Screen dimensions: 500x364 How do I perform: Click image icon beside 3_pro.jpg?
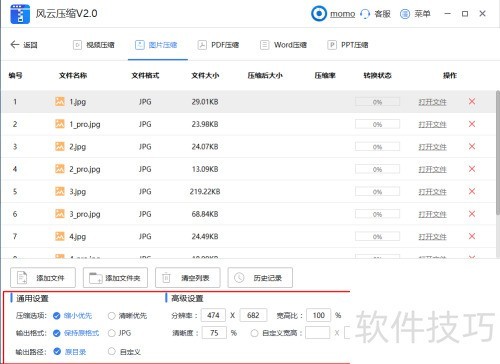coord(60,214)
